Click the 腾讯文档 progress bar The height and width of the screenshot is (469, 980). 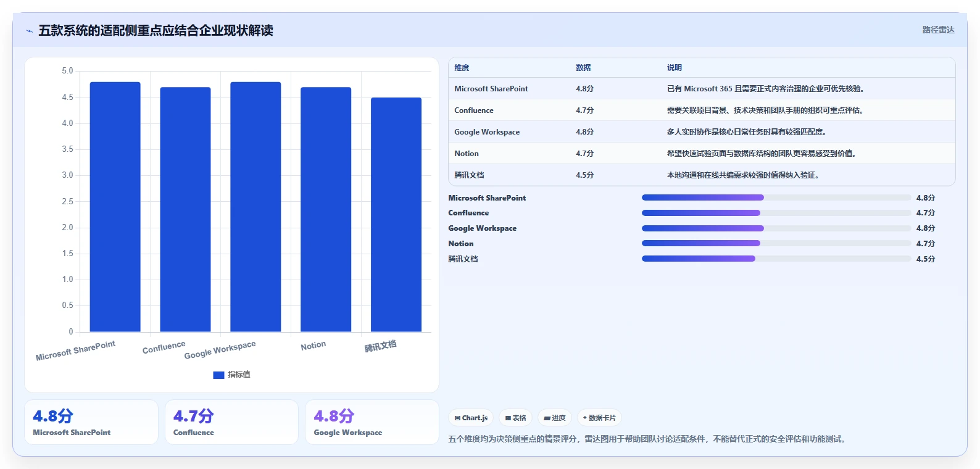click(776, 259)
